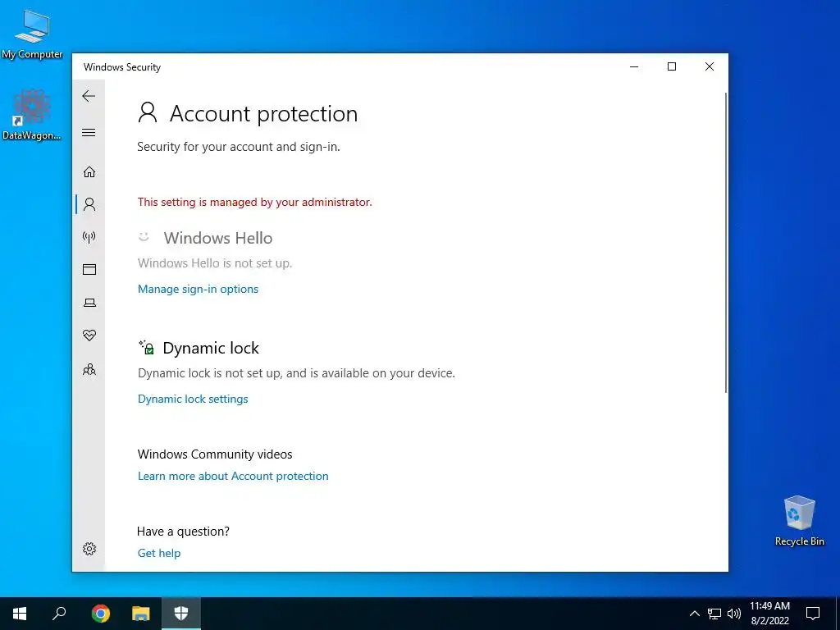Click Windows Security shield taskbar icon
The width and height of the screenshot is (840, 630).
[x=181, y=614]
